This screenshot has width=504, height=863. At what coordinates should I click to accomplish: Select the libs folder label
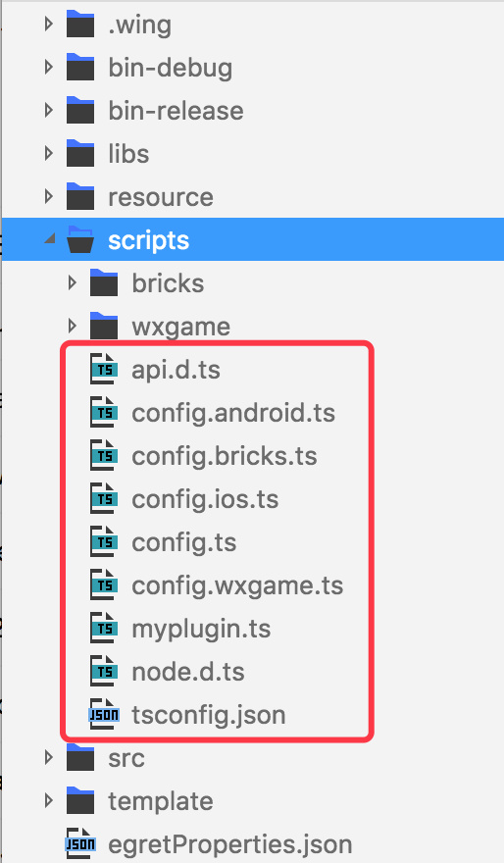pyautogui.click(x=128, y=154)
